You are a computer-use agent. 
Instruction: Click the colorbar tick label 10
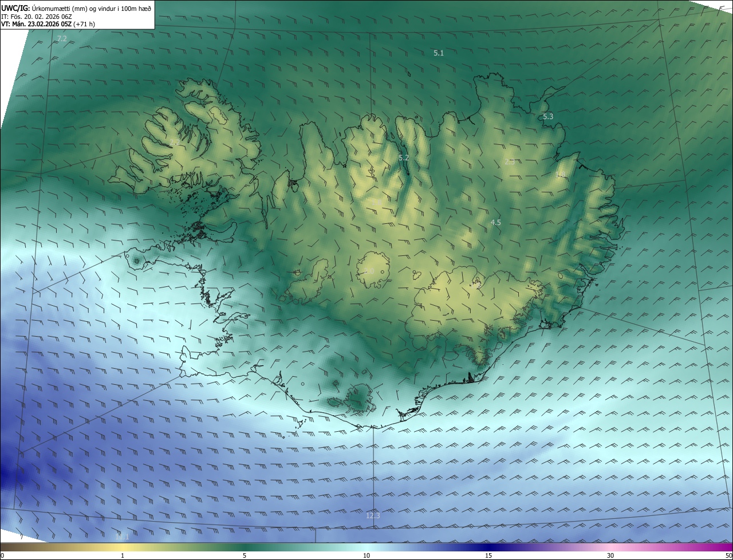click(366, 555)
